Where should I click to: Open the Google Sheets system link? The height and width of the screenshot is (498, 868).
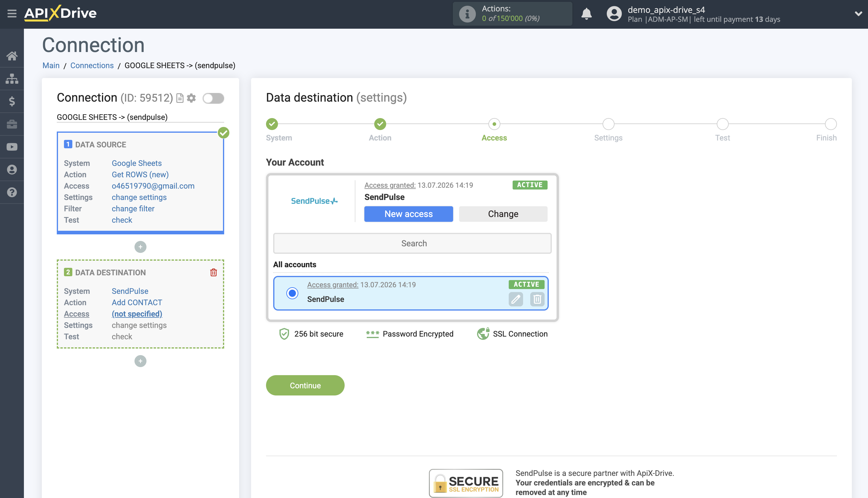(137, 163)
